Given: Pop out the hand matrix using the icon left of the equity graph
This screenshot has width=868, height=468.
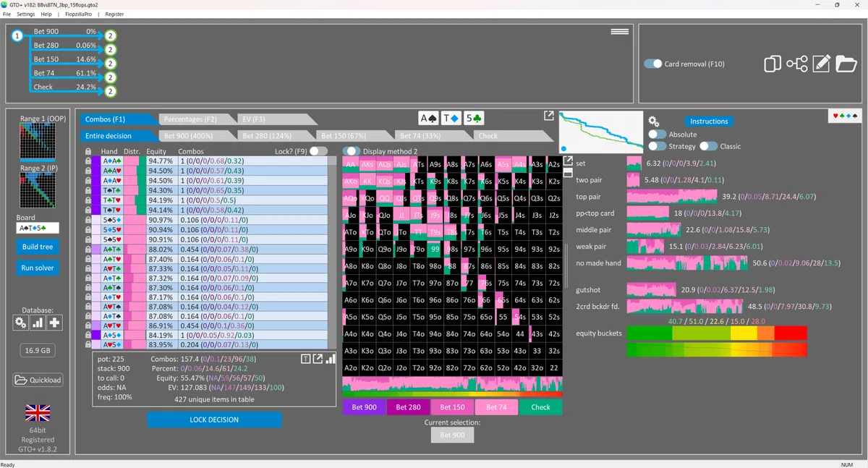Looking at the screenshot, I should 549,116.
